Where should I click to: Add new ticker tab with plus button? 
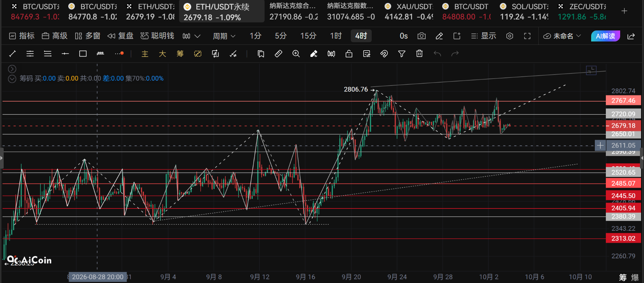pyautogui.click(x=624, y=11)
